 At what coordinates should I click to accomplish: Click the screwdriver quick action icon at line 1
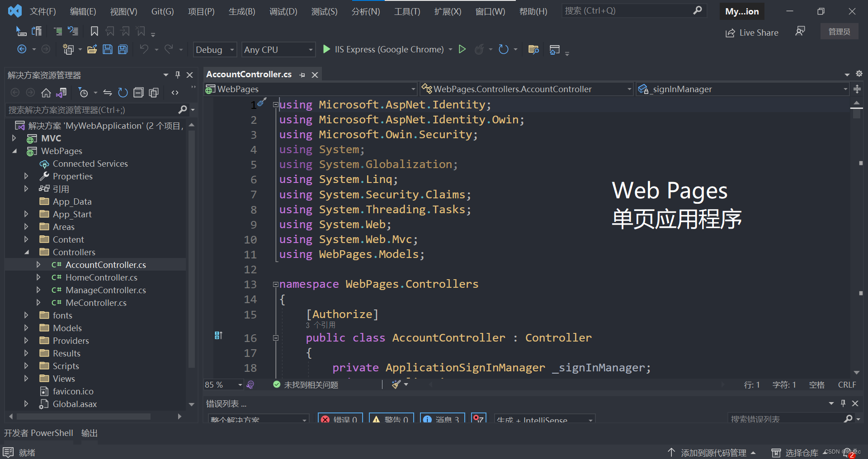pyautogui.click(x=262, y=102)
